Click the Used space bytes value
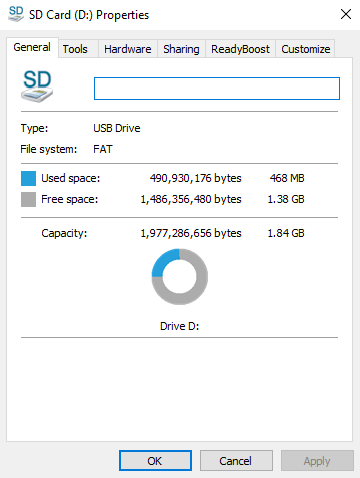 point(195,178)
